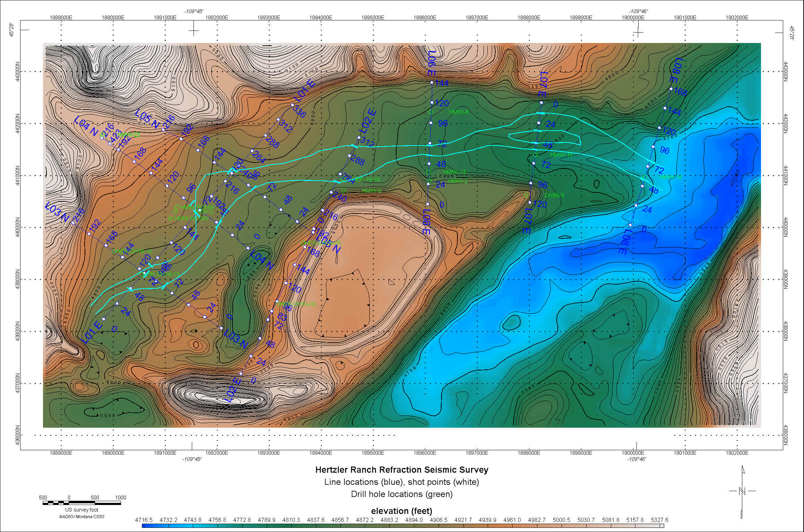
Task: Select shot point 144 atop line L06 E
Action: point(431,82)
